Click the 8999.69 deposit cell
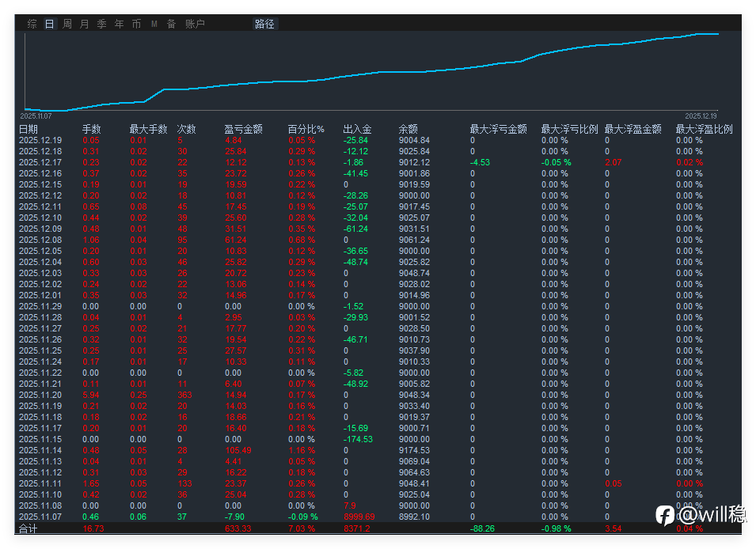This screenshot has height=549, width=756. tap(359, 517)
